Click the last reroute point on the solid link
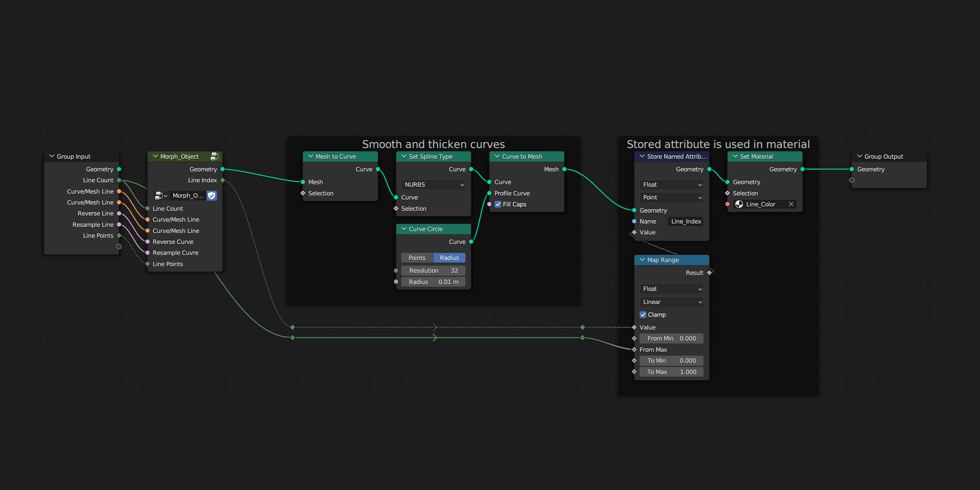Screen dimensions: 980x490 click(x=583, y=338)
